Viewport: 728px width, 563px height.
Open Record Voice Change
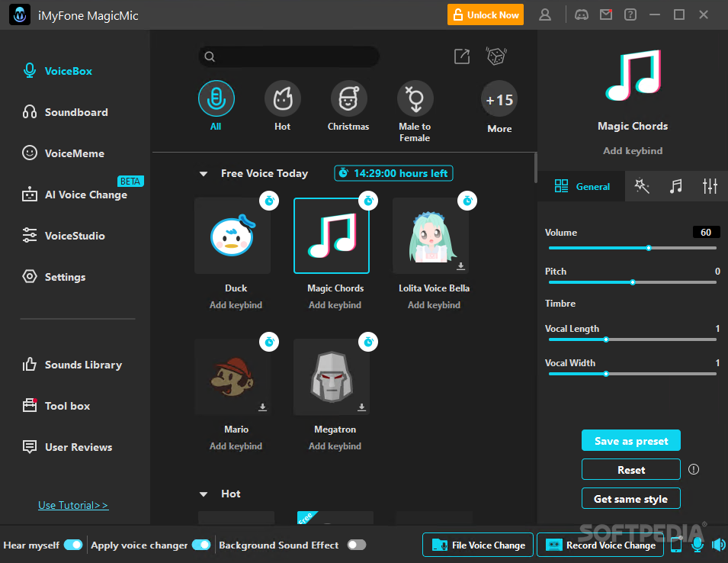pyautogui.click(x=601, y=545)
